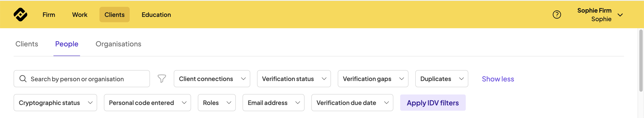Viewport: 644px width, 118px height.
Task: Select the Clients navigation item
Action: [114, 15]
